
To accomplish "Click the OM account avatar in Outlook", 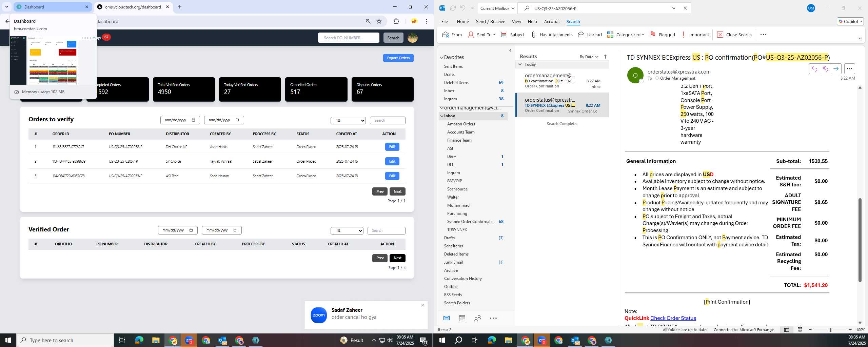I will point(811,8).
